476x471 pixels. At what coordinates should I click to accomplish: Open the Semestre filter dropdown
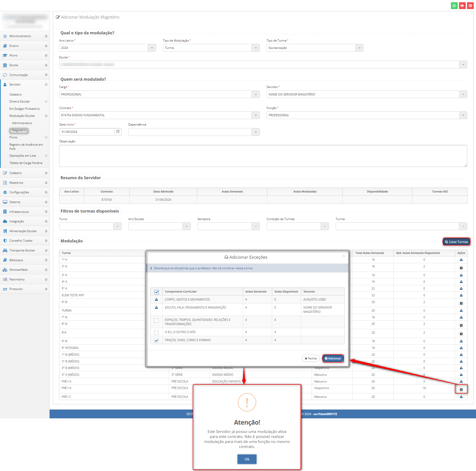228,226
